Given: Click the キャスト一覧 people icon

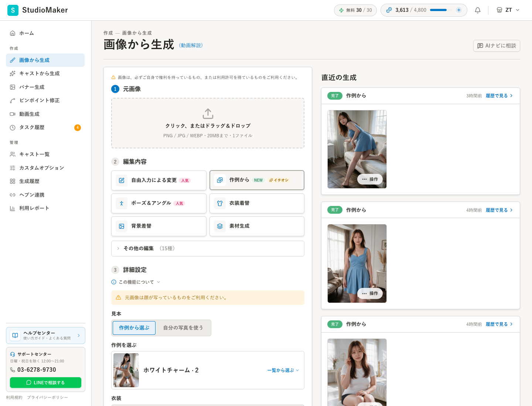Looking at the screenshot, I should click(x=13, y=154).
